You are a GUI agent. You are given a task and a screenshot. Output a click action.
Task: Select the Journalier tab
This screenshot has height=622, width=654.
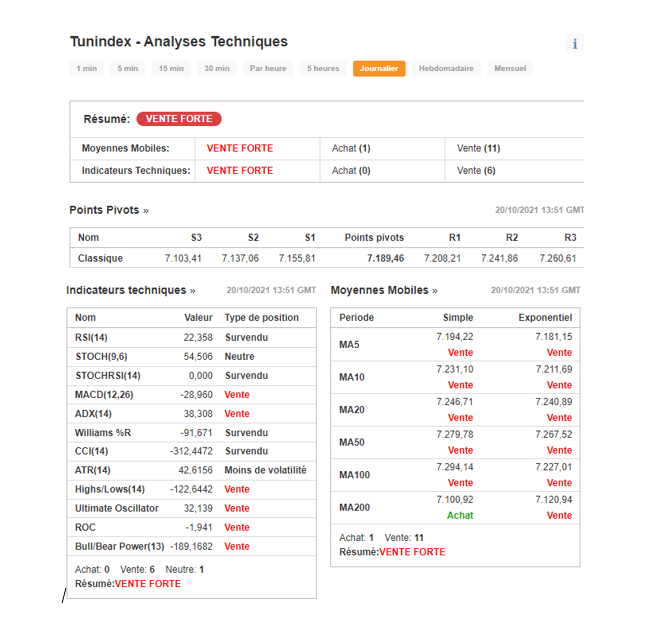(379, 69)
